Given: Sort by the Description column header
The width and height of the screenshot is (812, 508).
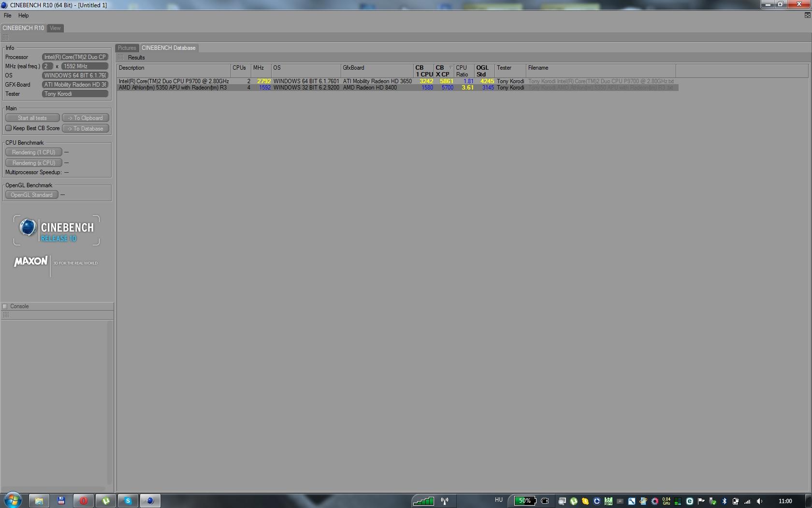Looking at the screenshot, I should point(174,71).
